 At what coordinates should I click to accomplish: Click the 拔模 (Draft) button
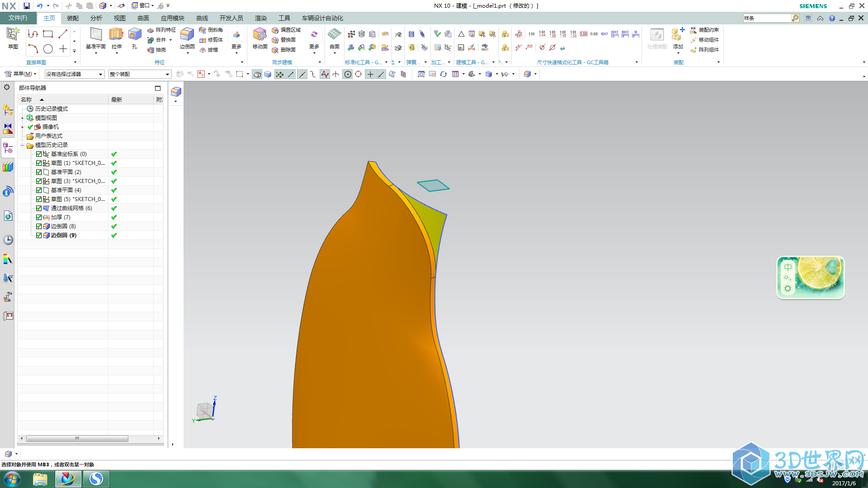point(209,50)
